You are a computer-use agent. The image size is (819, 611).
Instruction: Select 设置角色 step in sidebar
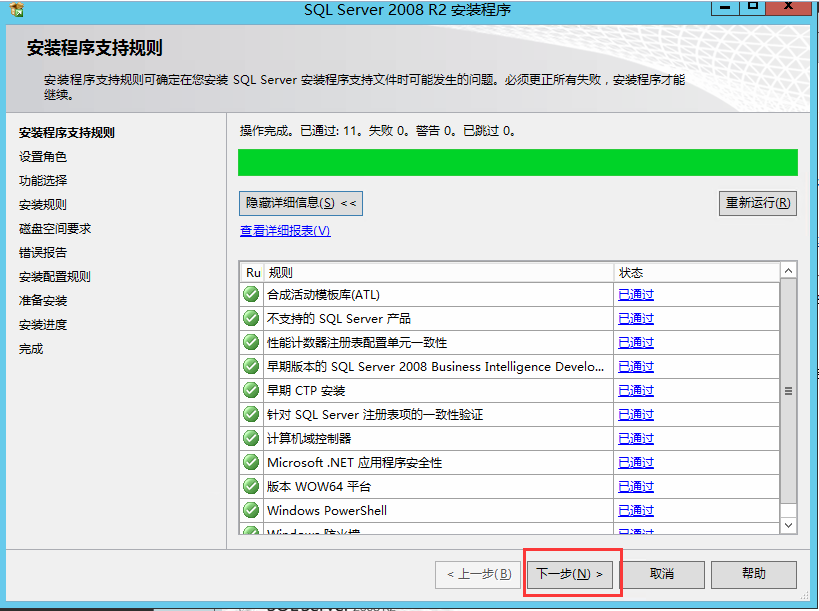[43, 157]
